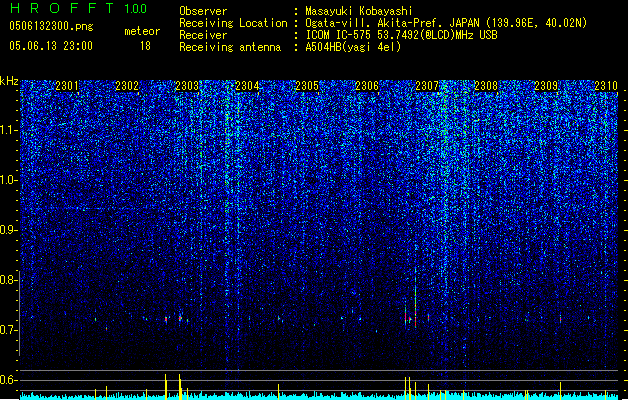Click the 2307 time marker
Viewport: 629px width, 400px height.
click(427, 86)
